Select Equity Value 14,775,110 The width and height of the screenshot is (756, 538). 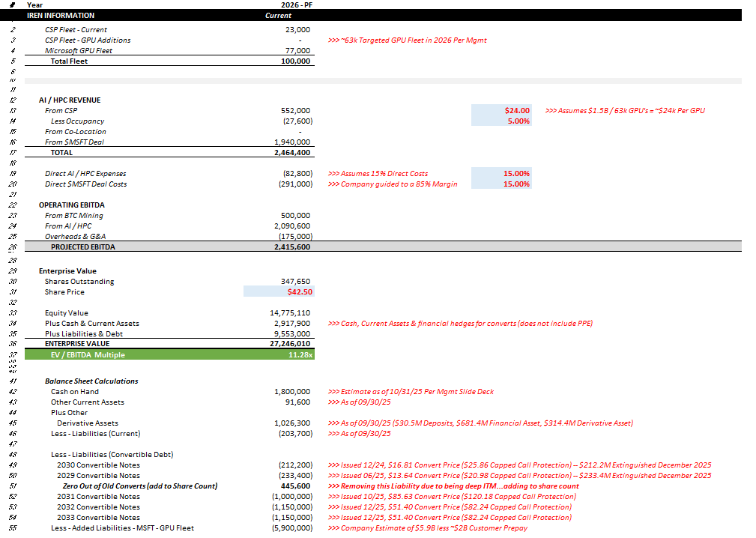290,313
